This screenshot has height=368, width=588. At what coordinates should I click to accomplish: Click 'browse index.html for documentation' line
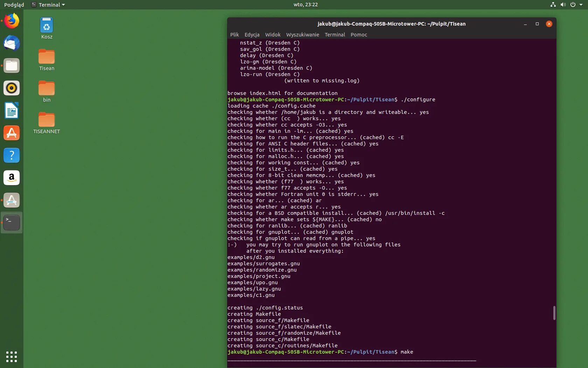click(282, 93)
